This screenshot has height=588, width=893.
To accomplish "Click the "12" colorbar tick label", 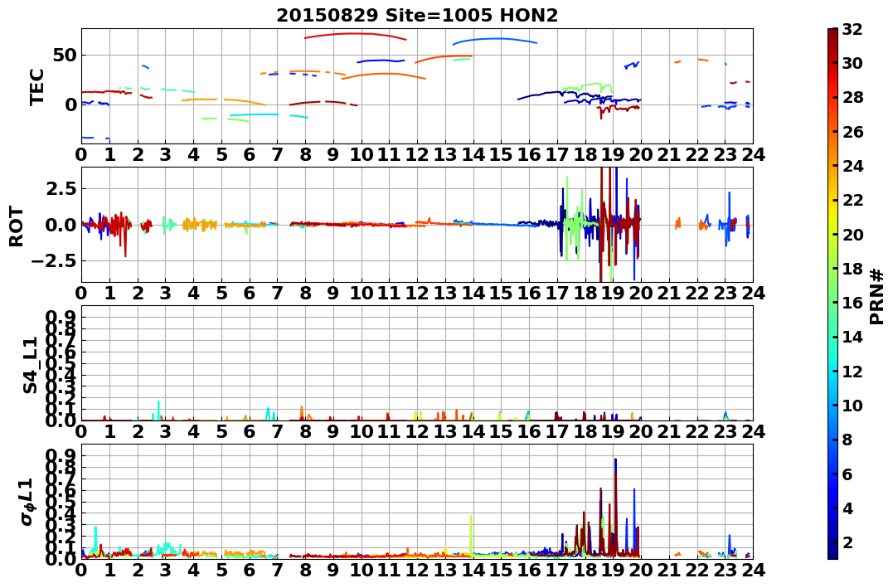I will [x=852, y=371].
